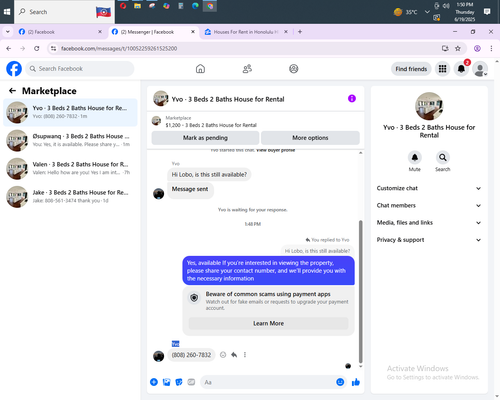Open the Friends icon in top navigation
Screen dimensions: 500x400
247,69
